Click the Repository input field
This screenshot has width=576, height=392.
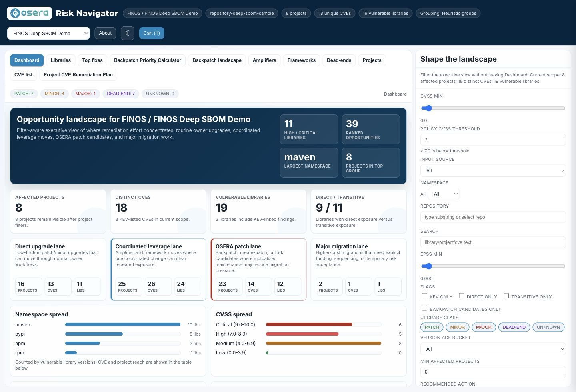coord(493,217)
